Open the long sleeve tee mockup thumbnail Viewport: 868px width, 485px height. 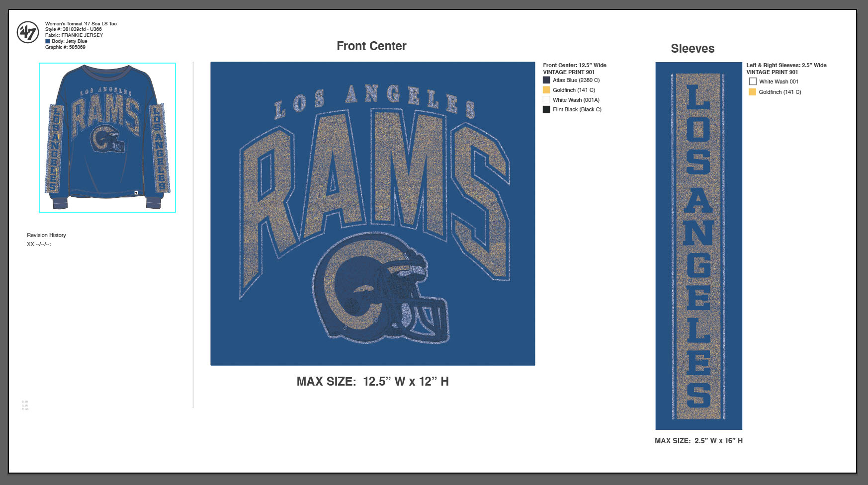[x=107, y=138]
